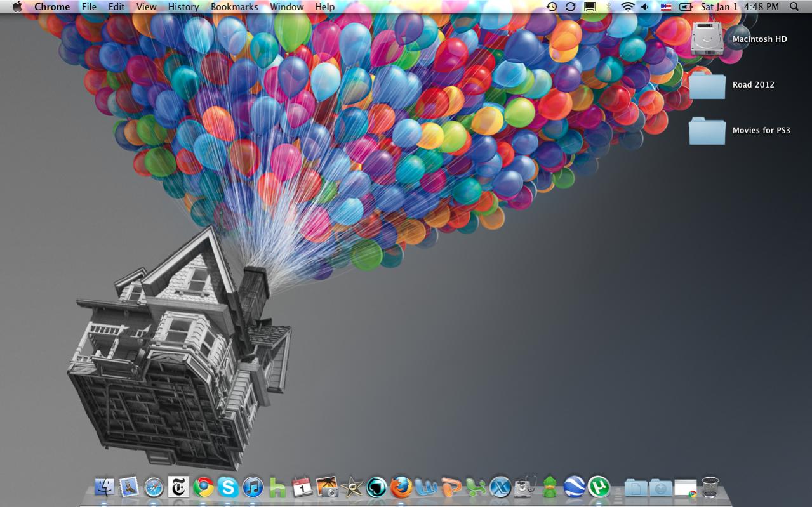Launch the Mail stamp icon in Dock
The height and width of the screenshot is (507, 812).
(130, 487)
